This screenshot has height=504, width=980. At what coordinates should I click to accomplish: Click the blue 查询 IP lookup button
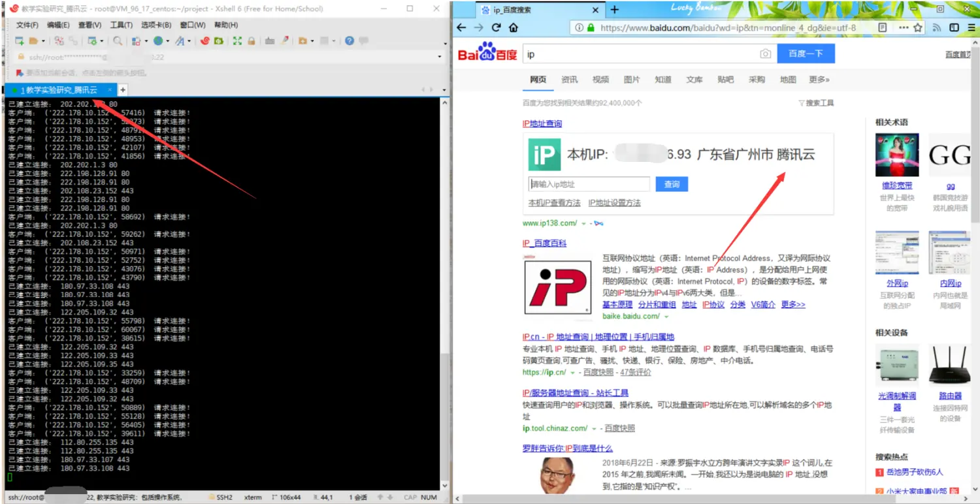pos(672,184)
